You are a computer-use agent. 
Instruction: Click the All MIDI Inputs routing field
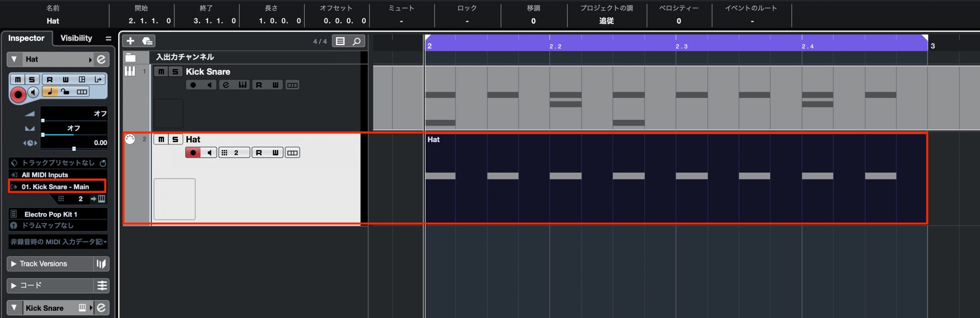(58, 175)
